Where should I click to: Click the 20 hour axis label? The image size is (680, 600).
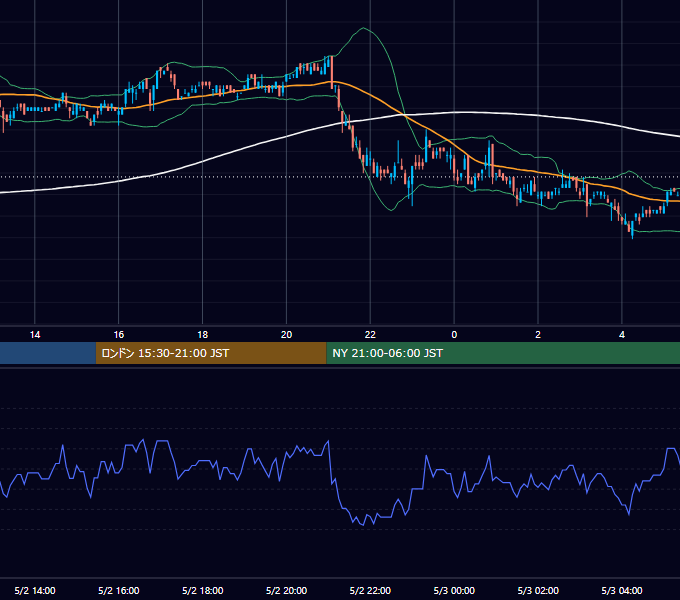coord(286,335)
